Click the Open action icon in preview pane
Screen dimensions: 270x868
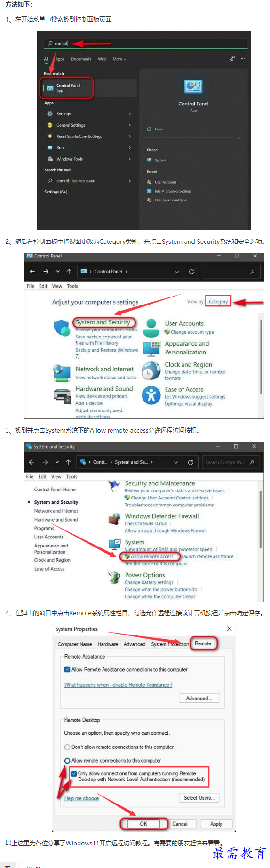pos(149,129)
